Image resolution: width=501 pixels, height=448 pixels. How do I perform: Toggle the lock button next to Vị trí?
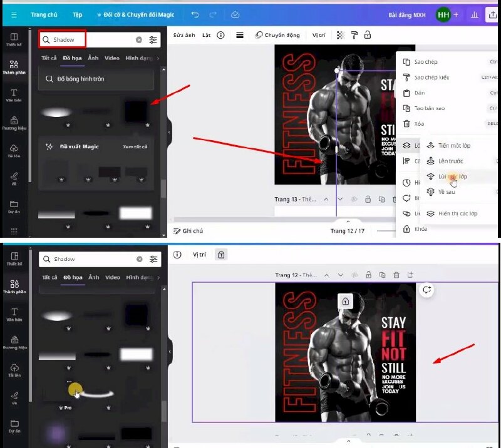(x=220, y=255)
